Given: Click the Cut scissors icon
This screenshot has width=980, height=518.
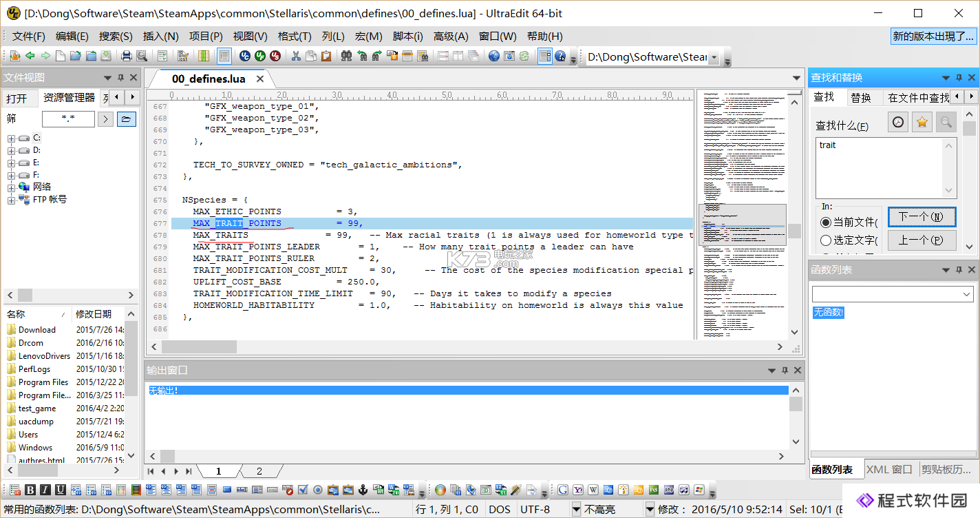Looking at the screenshot, I should [x=296, y=56].
